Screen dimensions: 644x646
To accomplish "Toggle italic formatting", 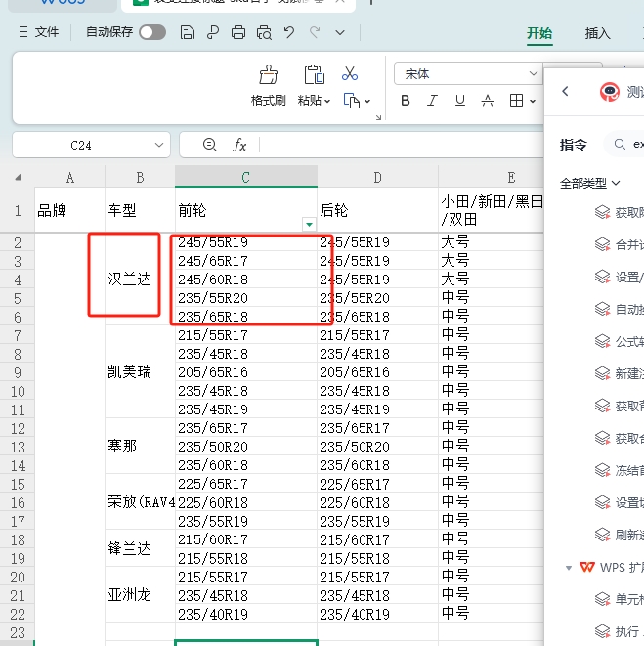I will click(432, 101).
